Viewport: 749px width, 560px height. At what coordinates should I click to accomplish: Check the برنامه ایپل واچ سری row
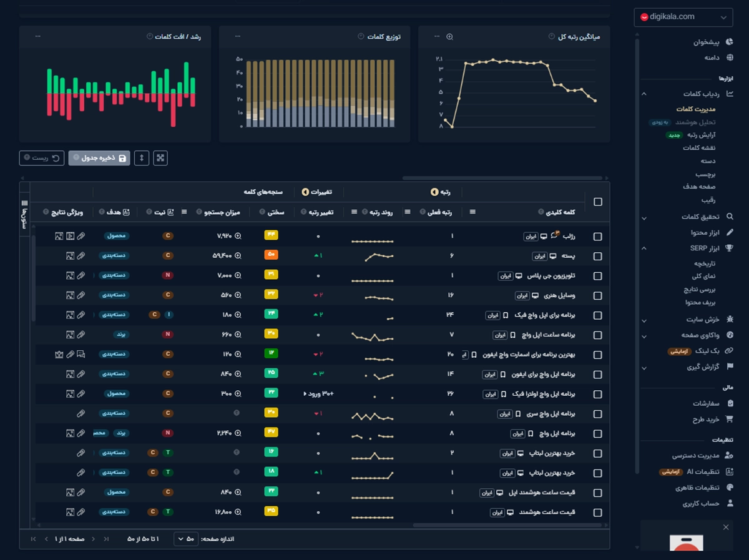[598, 414]
